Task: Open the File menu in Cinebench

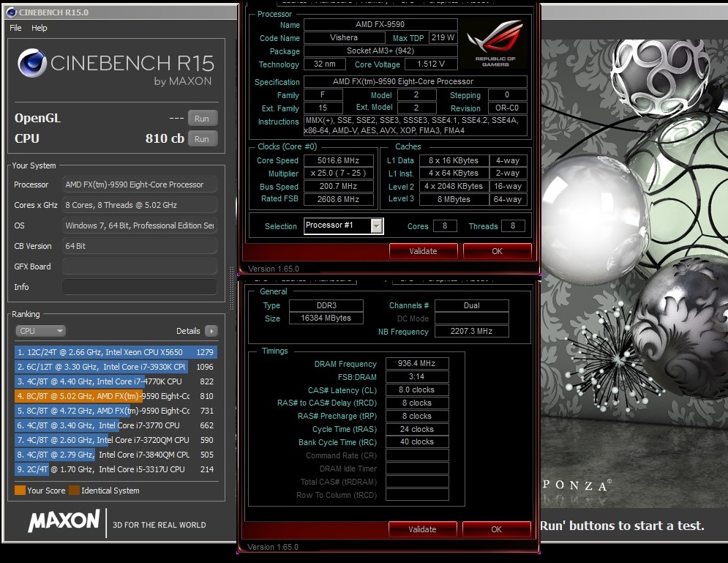Action: tap(15, 28)
